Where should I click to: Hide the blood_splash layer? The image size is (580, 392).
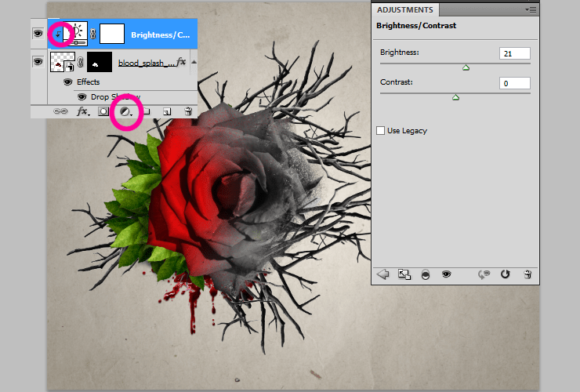click(x=38, y=61)
